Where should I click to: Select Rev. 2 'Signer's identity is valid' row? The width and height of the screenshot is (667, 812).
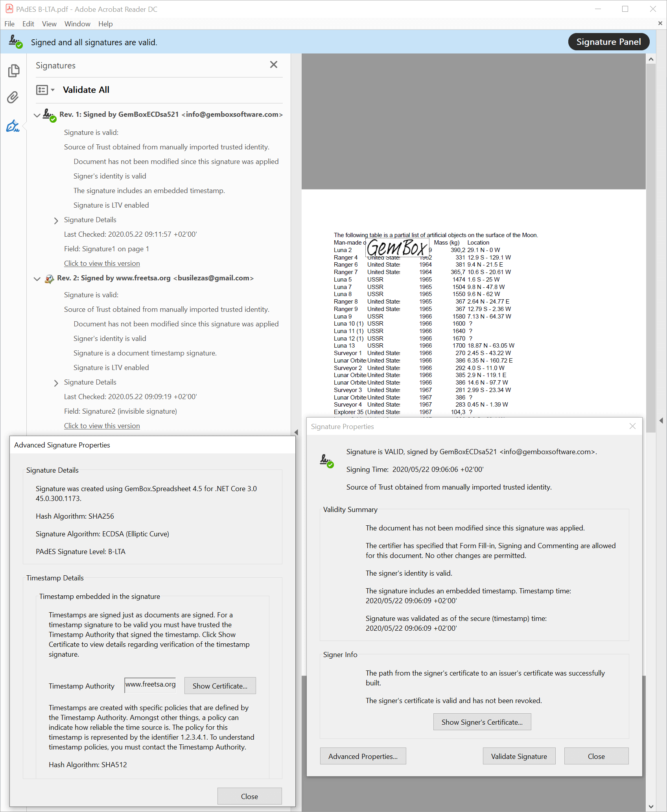pyautogui.click(x=110, y=339)
